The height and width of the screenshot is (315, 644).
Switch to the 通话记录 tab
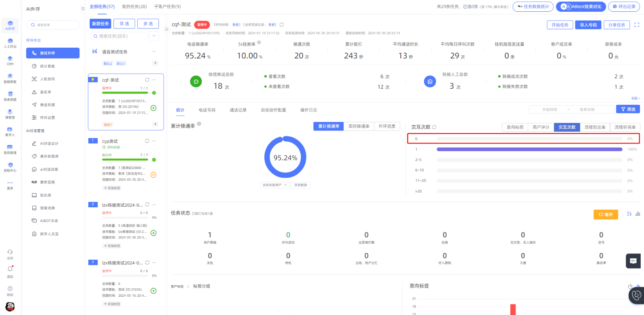tap(238, 110)
